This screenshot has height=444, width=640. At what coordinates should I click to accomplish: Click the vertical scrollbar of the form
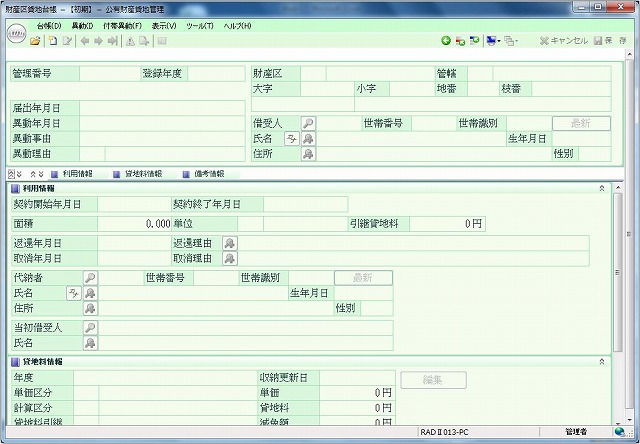click(x=617, y=300)
